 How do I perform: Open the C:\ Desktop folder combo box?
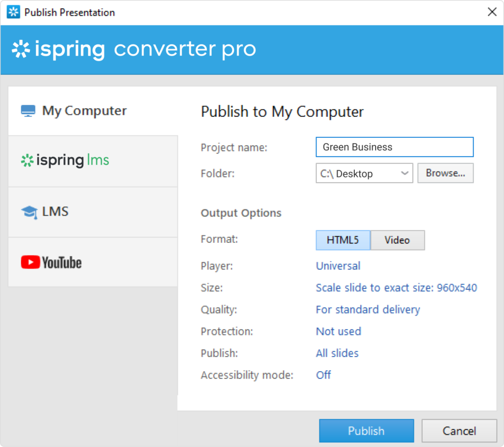tap(364, 173)
